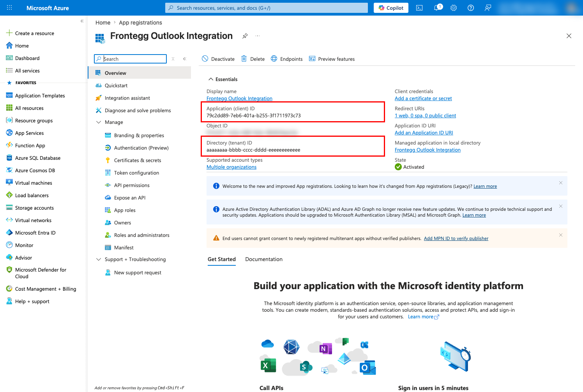This screenshot has height=392, width=583.
Task: Dismiss the App registrations welcome banner
Action: click(561, 183)
